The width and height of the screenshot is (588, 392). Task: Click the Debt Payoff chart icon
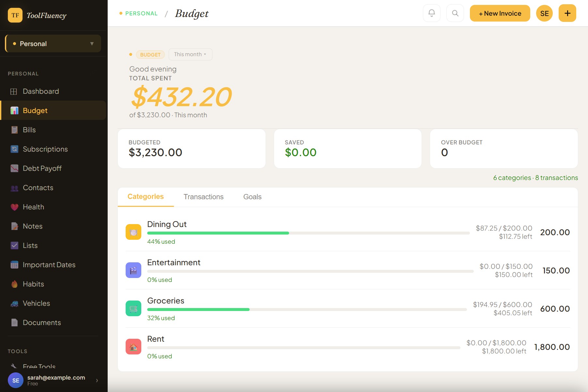[14, 168]
